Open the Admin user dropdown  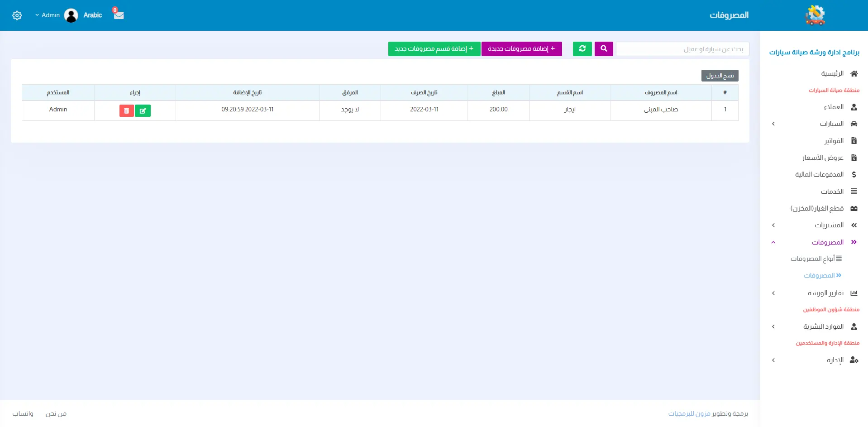tap(48, 15)
